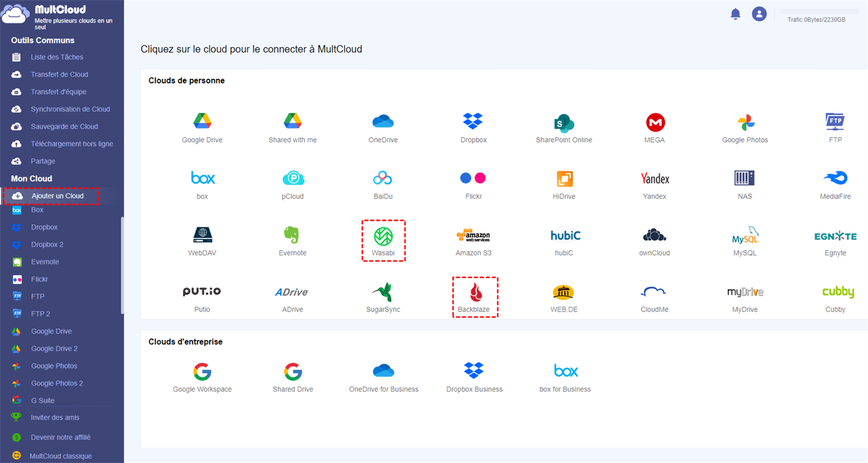Open the user account avatar menu
Image resolution: width=868 pixels, height=463 pixels.
point(759,14)
